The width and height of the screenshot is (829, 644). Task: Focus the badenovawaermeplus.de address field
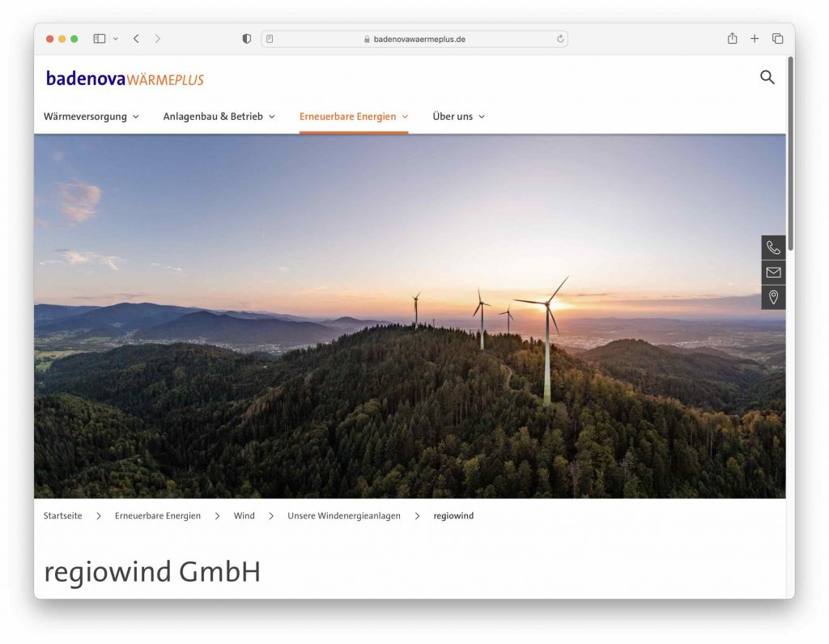pyautogui.click(x=414, y=39)
